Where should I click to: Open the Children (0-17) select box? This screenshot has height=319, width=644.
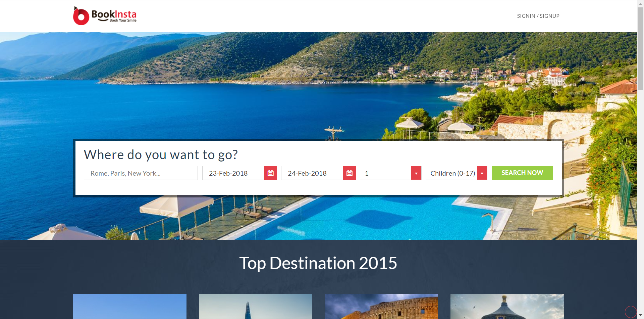[457, 173]
